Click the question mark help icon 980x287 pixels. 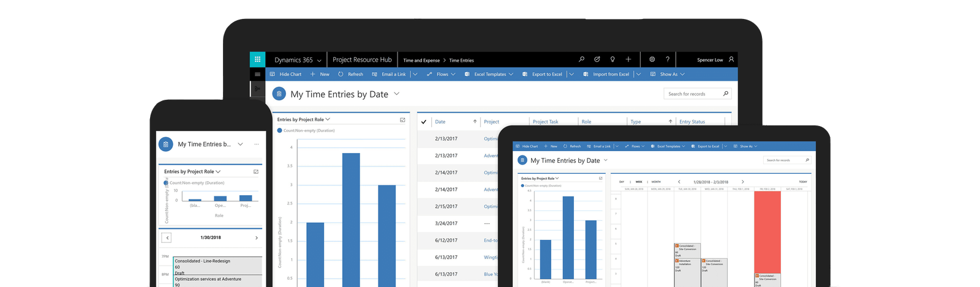tap(668, 59)
